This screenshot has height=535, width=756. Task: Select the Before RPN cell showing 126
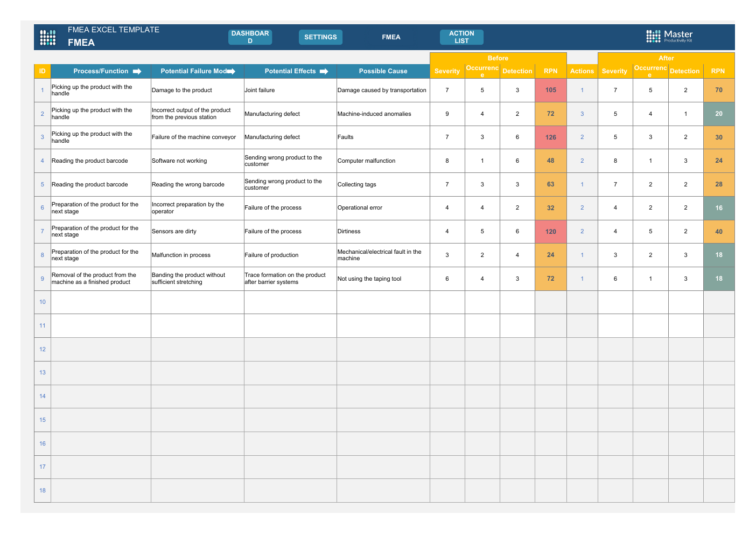pos(551,137)
